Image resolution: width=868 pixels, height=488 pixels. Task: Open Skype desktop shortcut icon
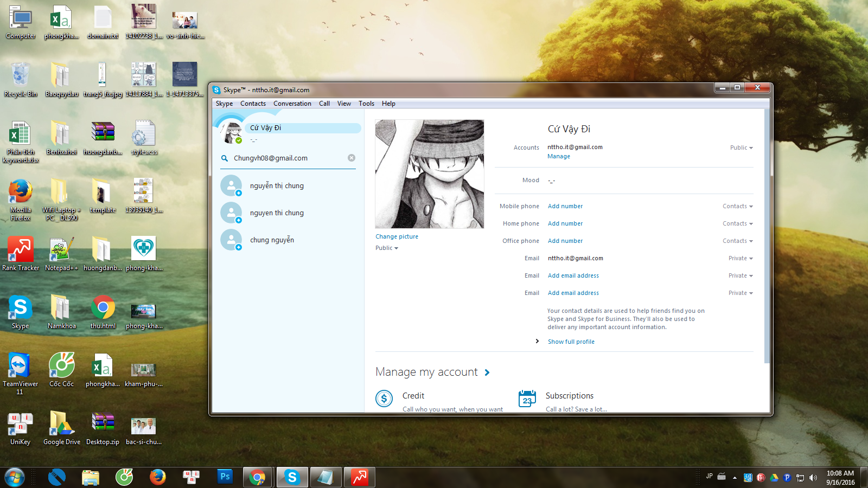point(20,309)
